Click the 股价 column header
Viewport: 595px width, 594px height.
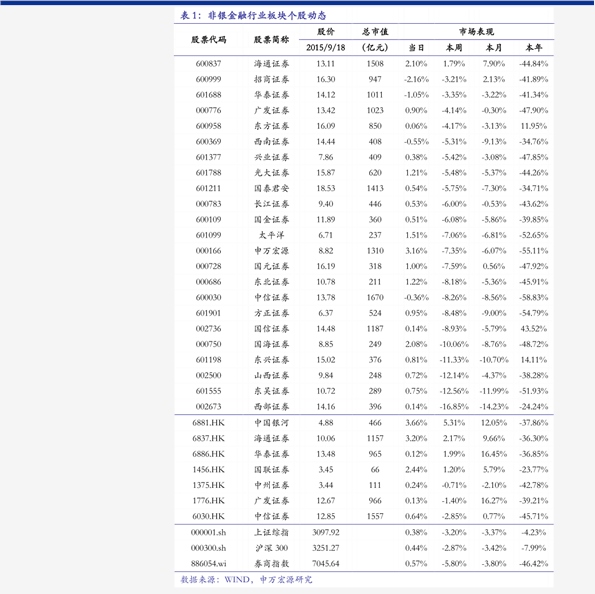click(x=326, y=32)
